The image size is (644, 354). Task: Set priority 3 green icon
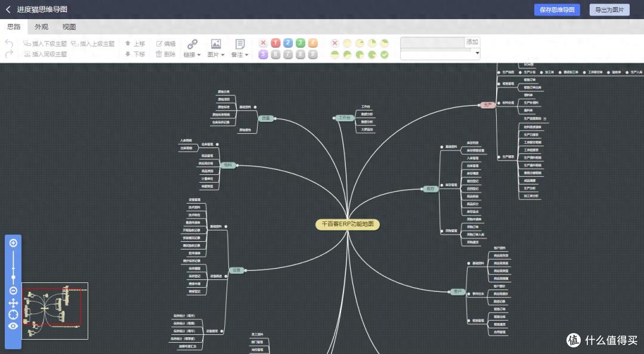[x=301, y=43]
